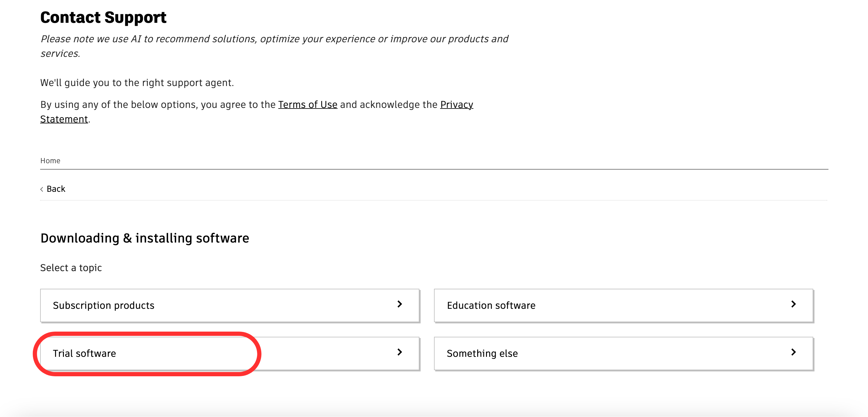Click the Select a topic label
Screen dimensions: 868x417
(71, 268)
